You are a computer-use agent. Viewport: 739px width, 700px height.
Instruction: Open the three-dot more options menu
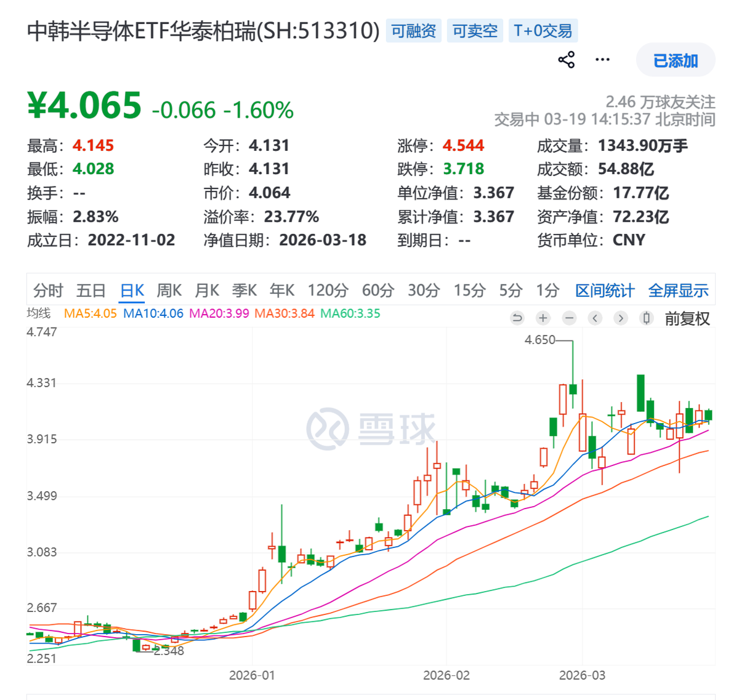pos(602,60)
